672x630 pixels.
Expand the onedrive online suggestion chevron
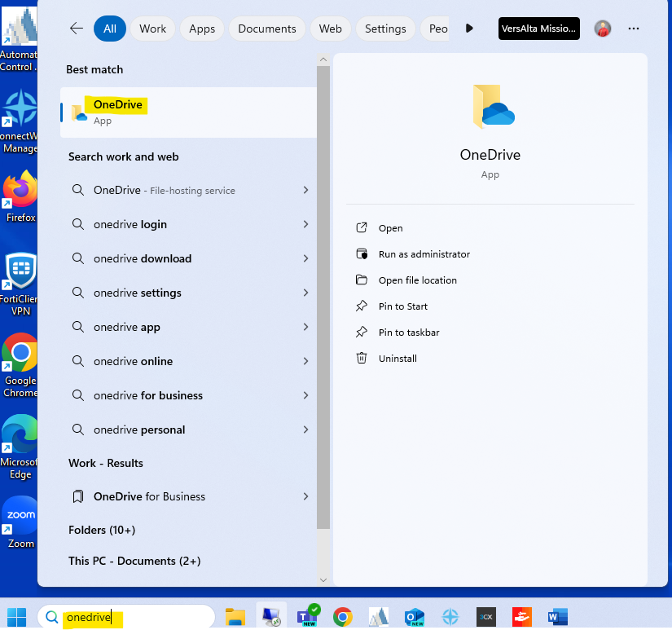click(305, 361)
